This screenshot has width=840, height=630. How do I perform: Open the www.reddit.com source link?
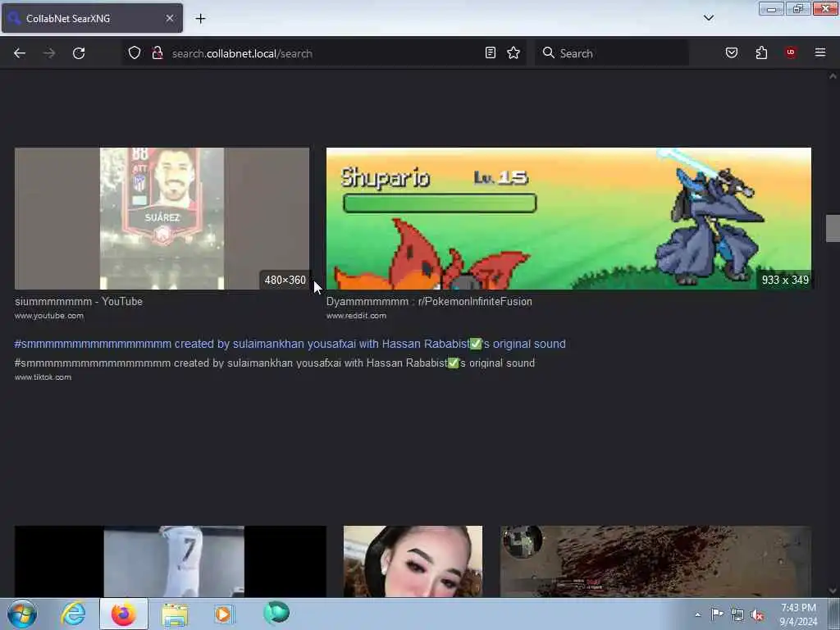(x=356, y=316)
